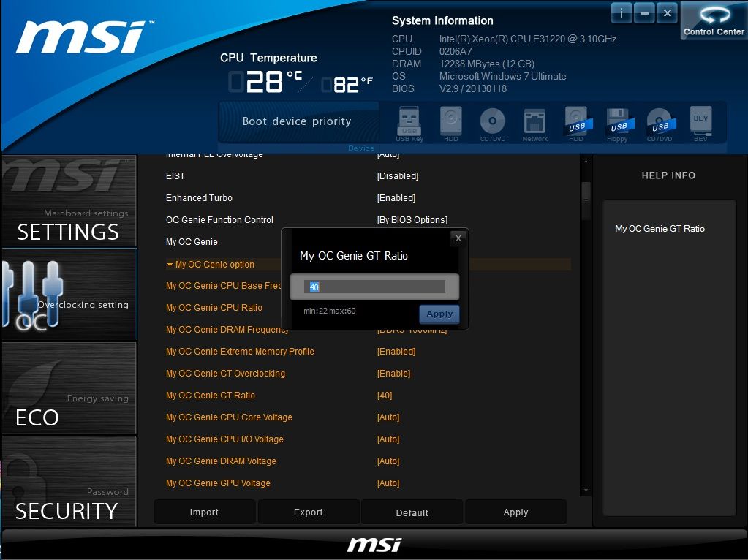Open the SECURITY password section
This screenshot has width=748, height=560.
click(x=69, y=481)
